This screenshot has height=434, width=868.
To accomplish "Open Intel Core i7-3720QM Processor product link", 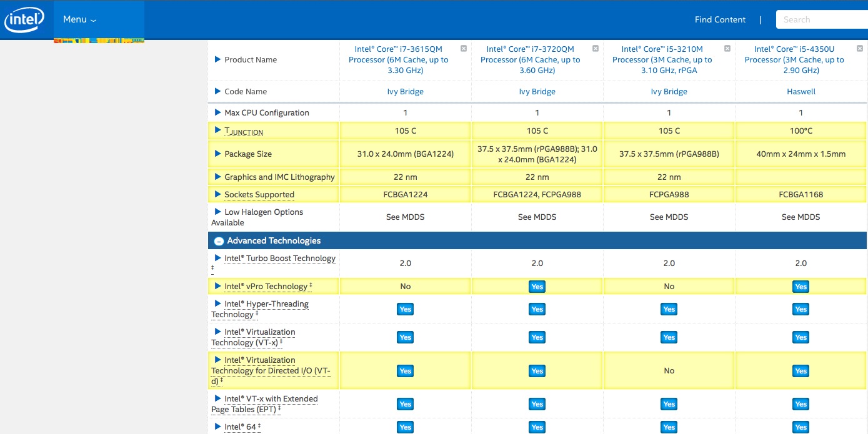I will 530,59.
